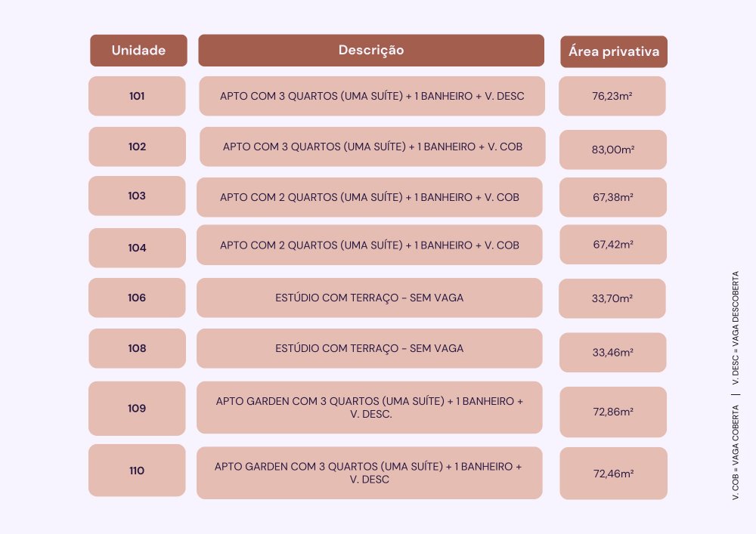Choose unit 103 in the Unidade column

click(137, 196)
